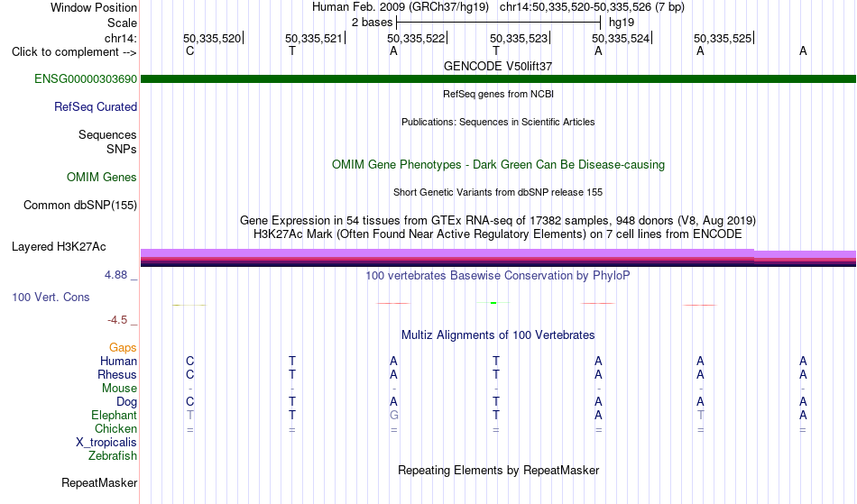Select the Mouse species row label
The height and width of the screenshot is (504, 857).
click(119, 389)
